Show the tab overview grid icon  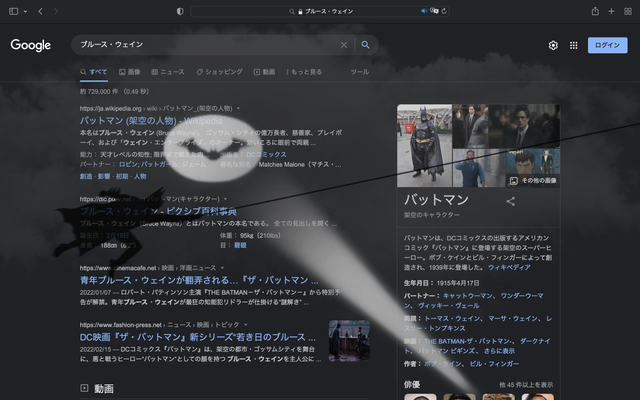point(628,11)
